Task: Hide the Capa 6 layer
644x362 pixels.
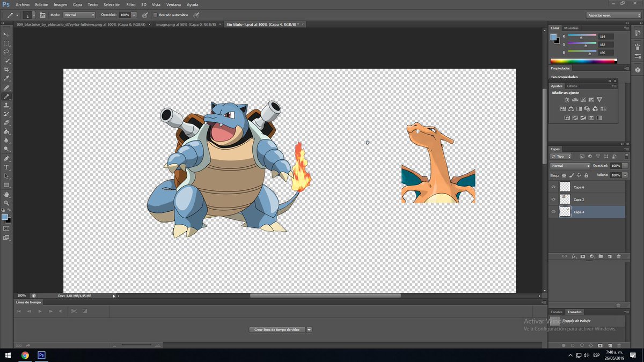Action: click(x=553, y=187)
